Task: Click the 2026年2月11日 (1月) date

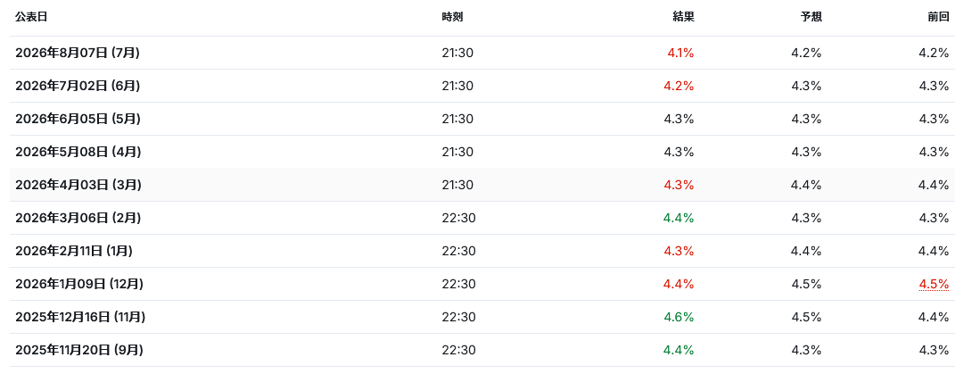Action: (x=74, y=251)
